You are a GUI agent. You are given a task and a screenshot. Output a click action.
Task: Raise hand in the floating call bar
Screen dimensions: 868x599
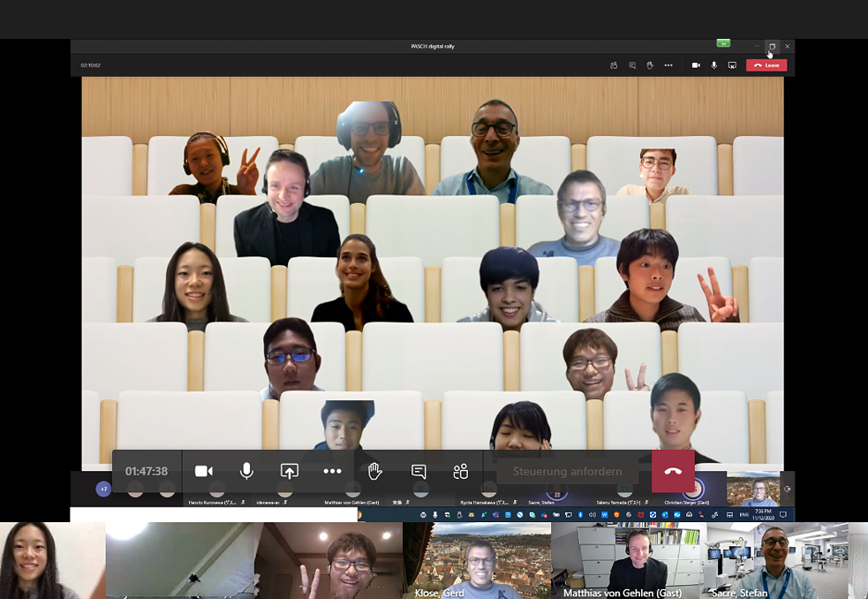[x=375, y=472]
